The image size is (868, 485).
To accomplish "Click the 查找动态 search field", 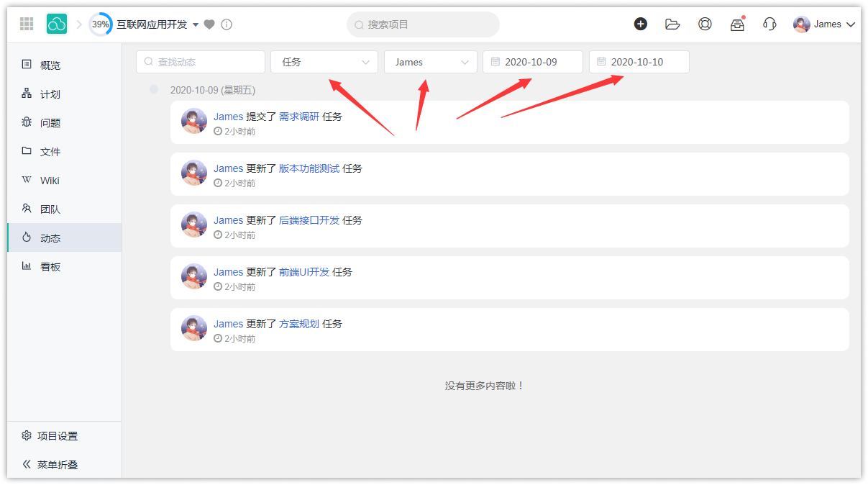I will click(x=201, y=62).
